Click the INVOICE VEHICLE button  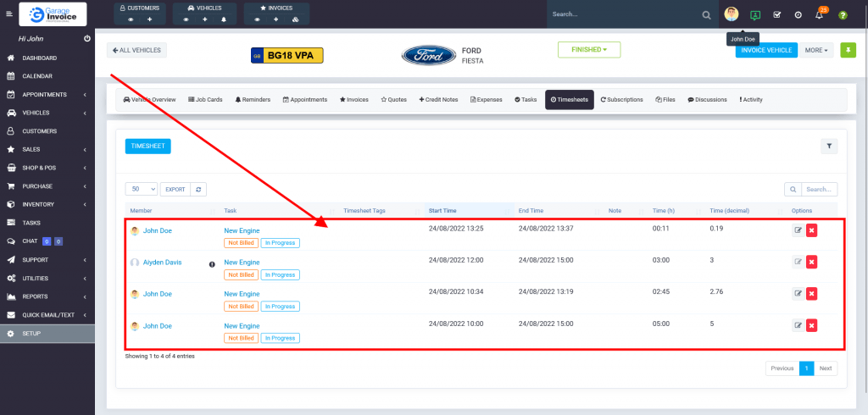click(766, 50)
